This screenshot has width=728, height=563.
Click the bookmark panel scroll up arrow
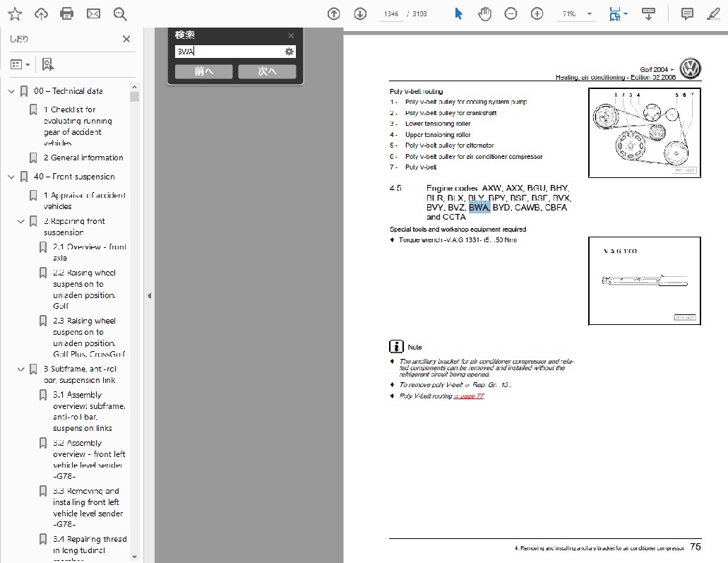(134, 88)
